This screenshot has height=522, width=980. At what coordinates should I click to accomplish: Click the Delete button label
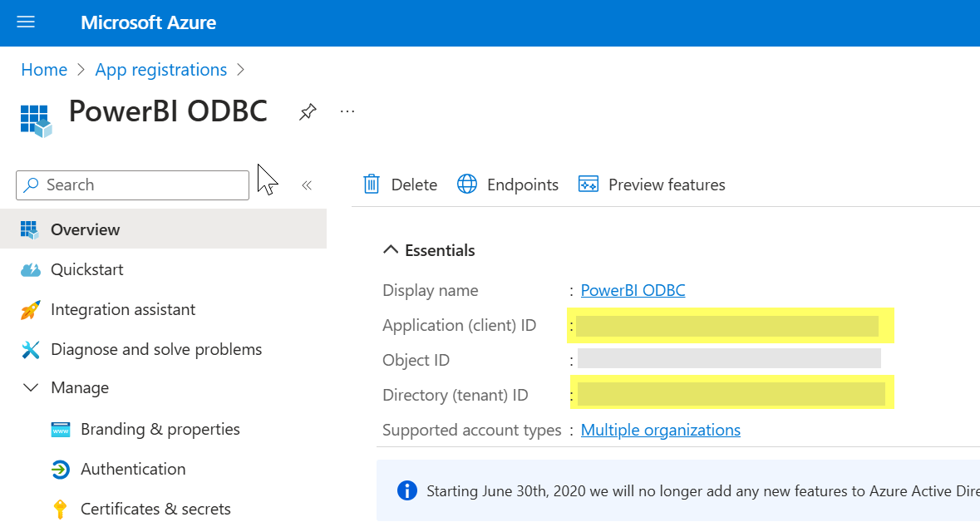(x=414, y=185)
